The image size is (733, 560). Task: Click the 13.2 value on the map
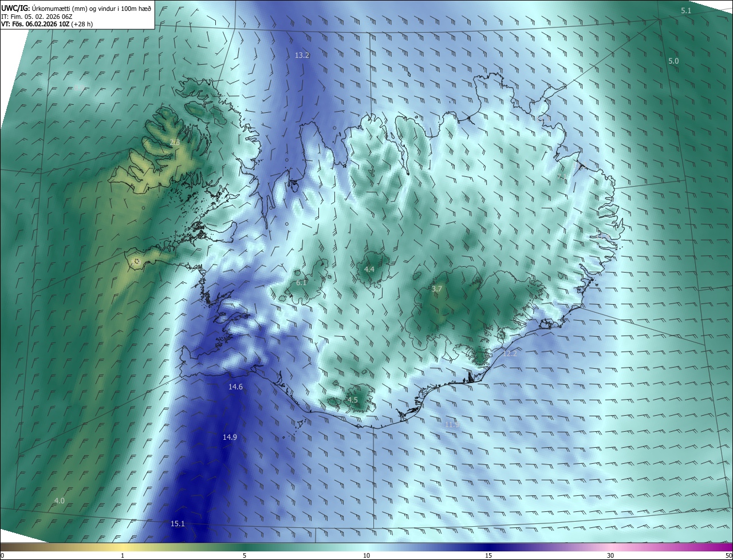[302, 56]
